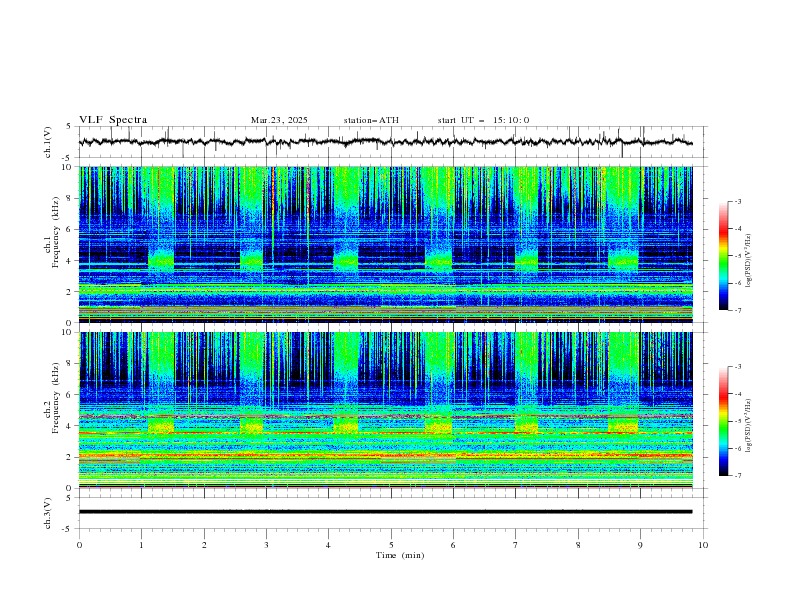Click the "-7" tick on ch.2 color bar
This screenshot has width=792, height=612.
(737, 475)
